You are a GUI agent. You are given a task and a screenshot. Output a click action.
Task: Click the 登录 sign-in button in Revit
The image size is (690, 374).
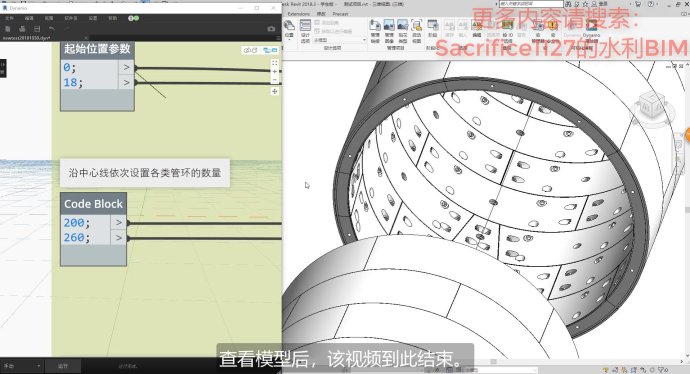[598, 4]
